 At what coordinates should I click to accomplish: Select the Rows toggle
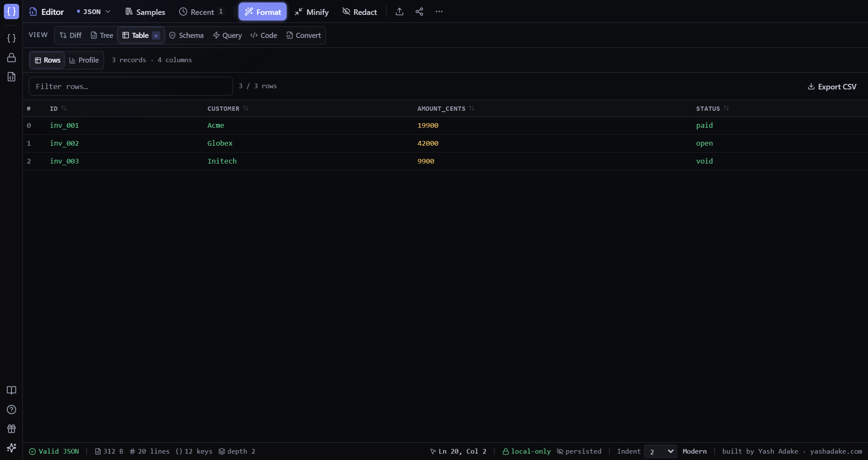click(x=48, y=60)
